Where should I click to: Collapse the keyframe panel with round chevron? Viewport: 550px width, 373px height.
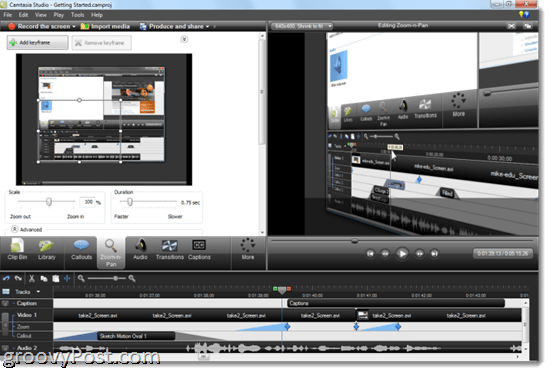[x=184, y=39]
